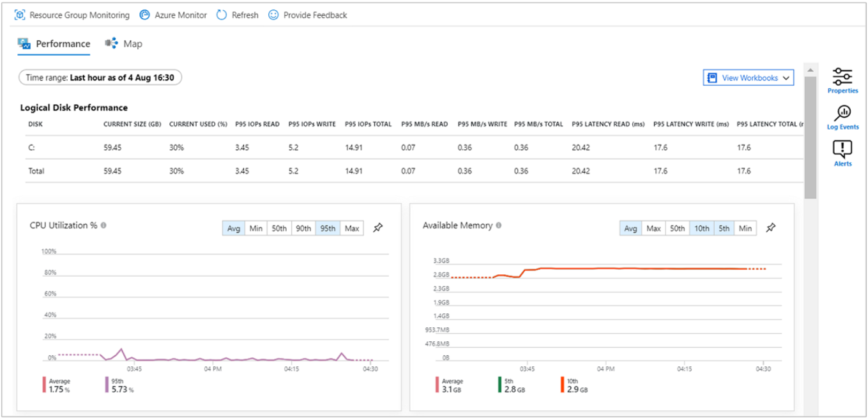868x418 pixels.
Task: Open the Log Events panel icon
Action: coord(842,114)
